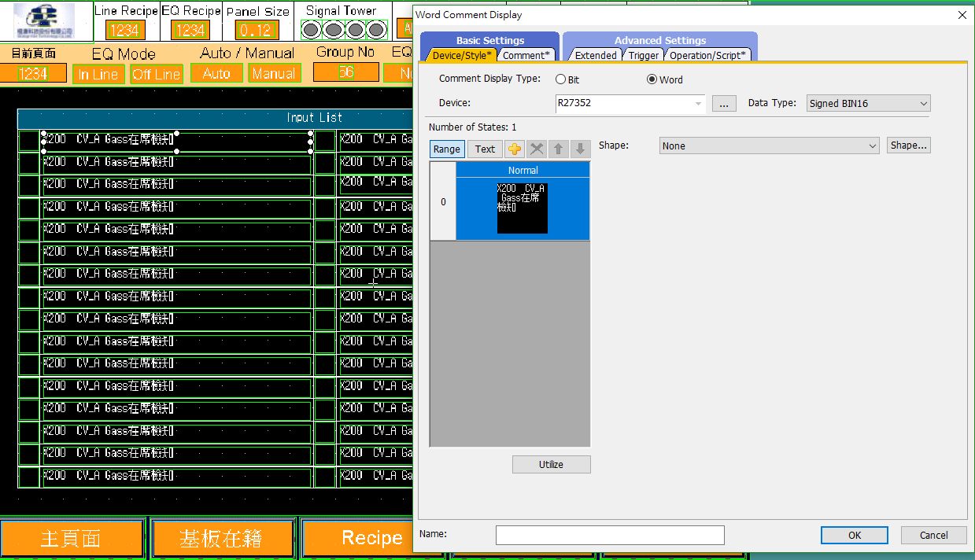This screenshot has height=560, width=975.
Task: Click the yellow plus add state icon
Action: [515, 149]
